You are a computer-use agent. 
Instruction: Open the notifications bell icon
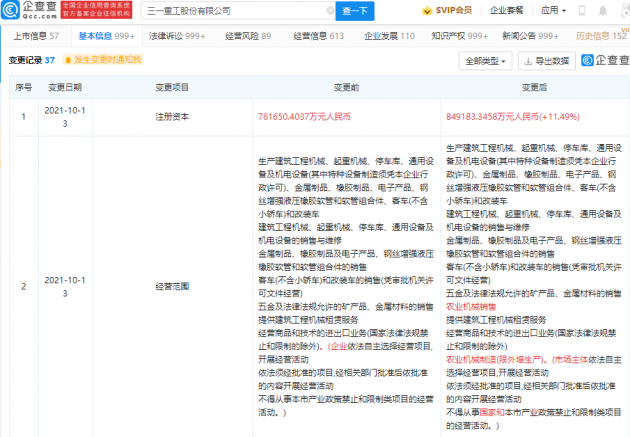[x=603, y=11]
